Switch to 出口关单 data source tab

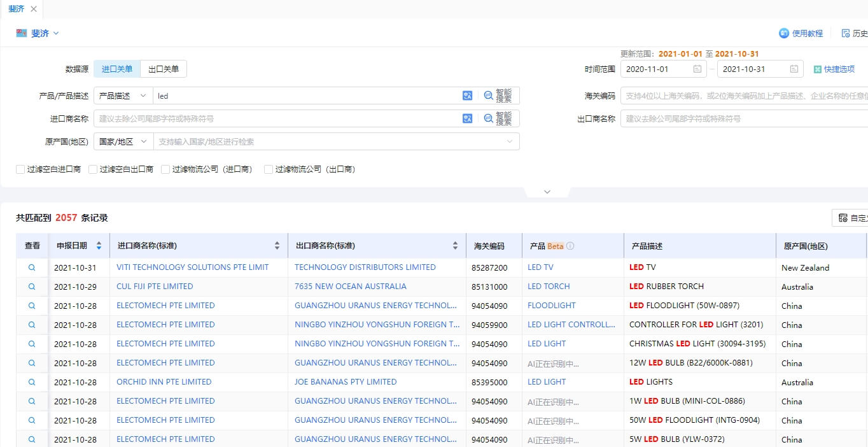164,69
